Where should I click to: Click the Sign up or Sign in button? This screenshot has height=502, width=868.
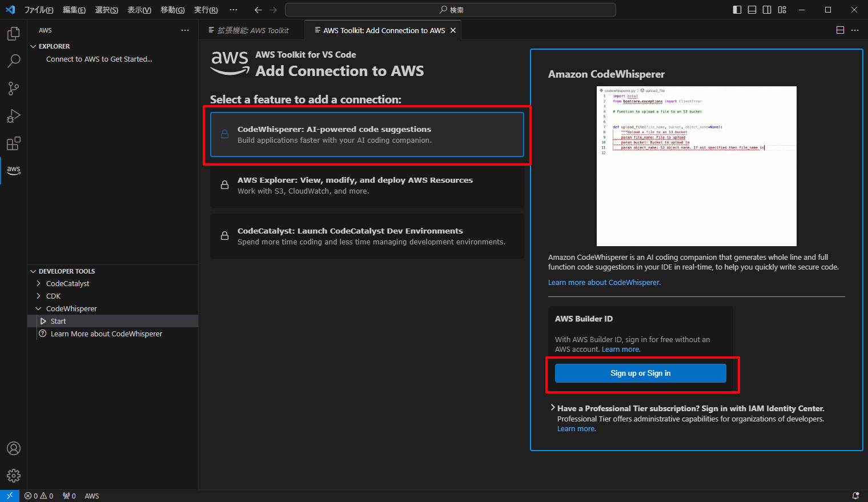click(640, 373)
